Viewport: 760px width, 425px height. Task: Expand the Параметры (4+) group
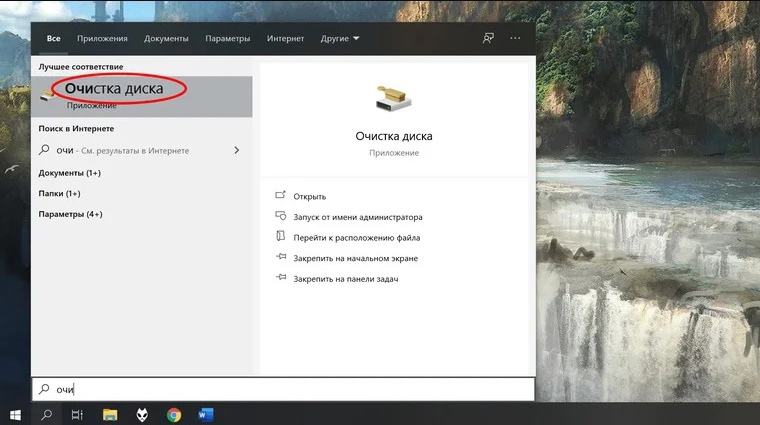click(x=70, y=214)
